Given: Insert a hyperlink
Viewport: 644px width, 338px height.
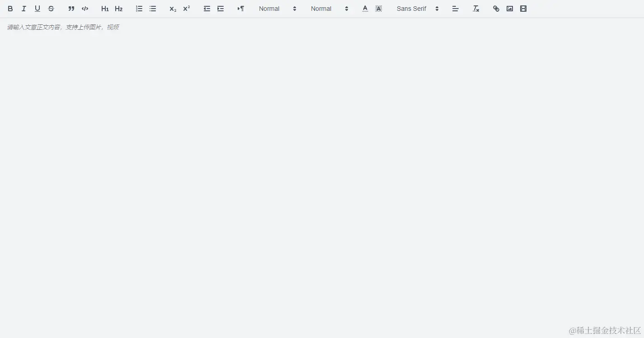Looking at the screenshot, I should pyautogui.click(x=496, y=9).
